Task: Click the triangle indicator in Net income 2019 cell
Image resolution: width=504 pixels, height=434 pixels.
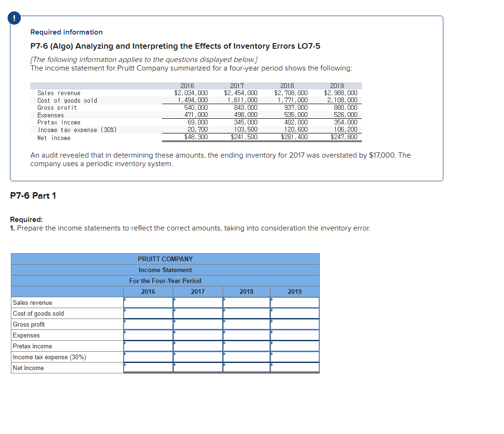Action: (x=271, y=365)
